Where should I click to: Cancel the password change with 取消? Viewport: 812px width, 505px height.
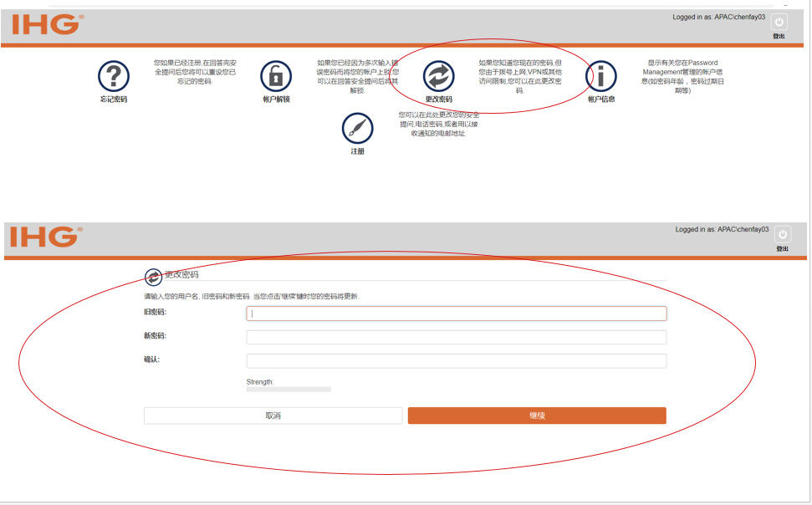(273, 416)
